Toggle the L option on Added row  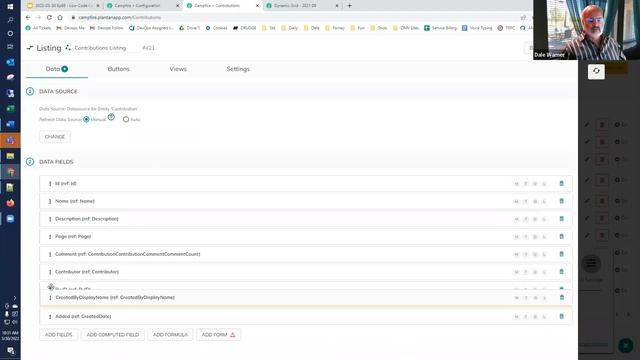click(x=544, y=317)
